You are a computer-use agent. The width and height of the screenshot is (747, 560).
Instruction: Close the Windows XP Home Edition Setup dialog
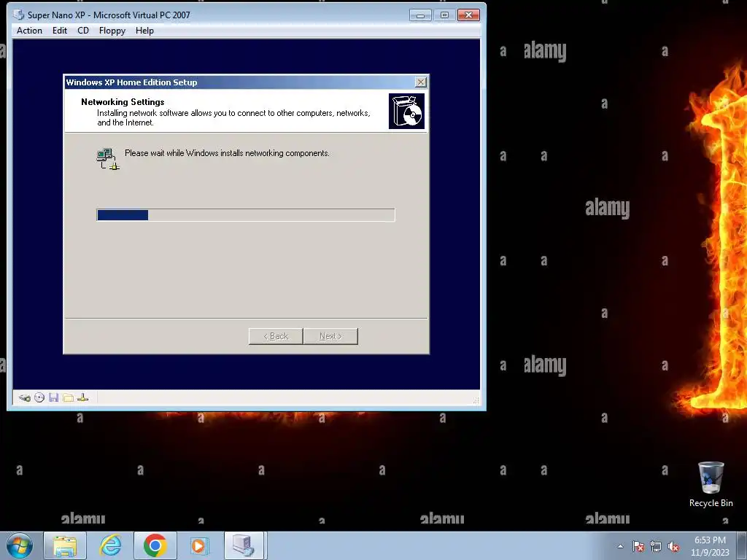tap(421, 82)
